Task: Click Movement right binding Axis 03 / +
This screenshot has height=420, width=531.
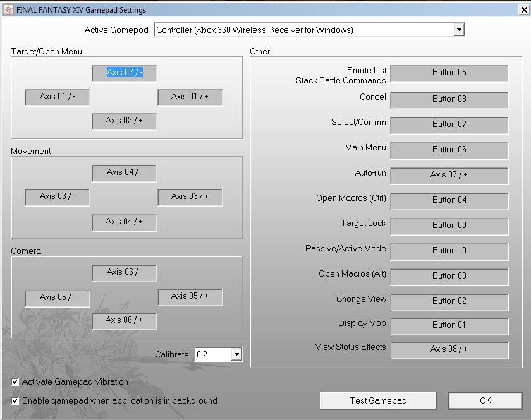Action: click(x=190, y=197)
